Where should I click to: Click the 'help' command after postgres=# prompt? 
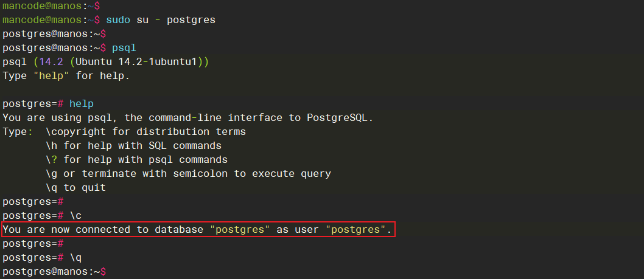(82, 103)
